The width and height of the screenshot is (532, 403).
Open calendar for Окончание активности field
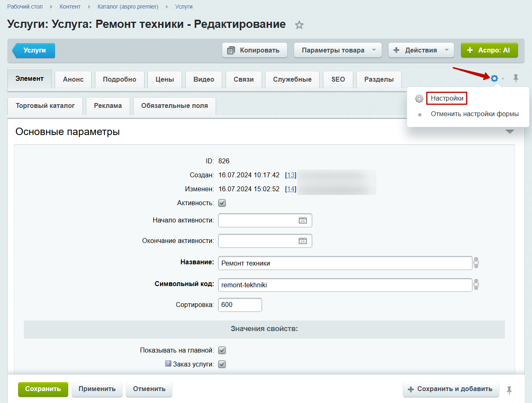302,241
